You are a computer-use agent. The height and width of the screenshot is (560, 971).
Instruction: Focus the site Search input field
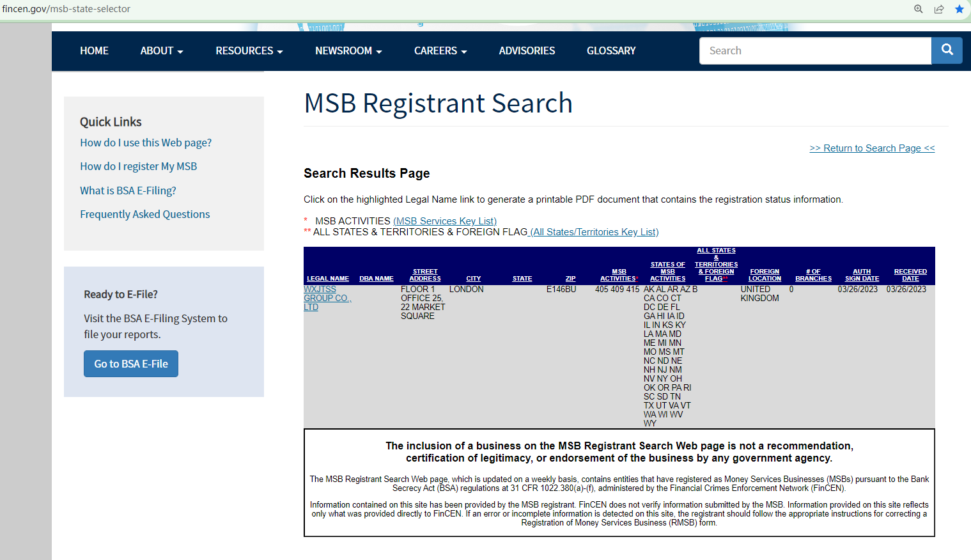pos(816,51)
